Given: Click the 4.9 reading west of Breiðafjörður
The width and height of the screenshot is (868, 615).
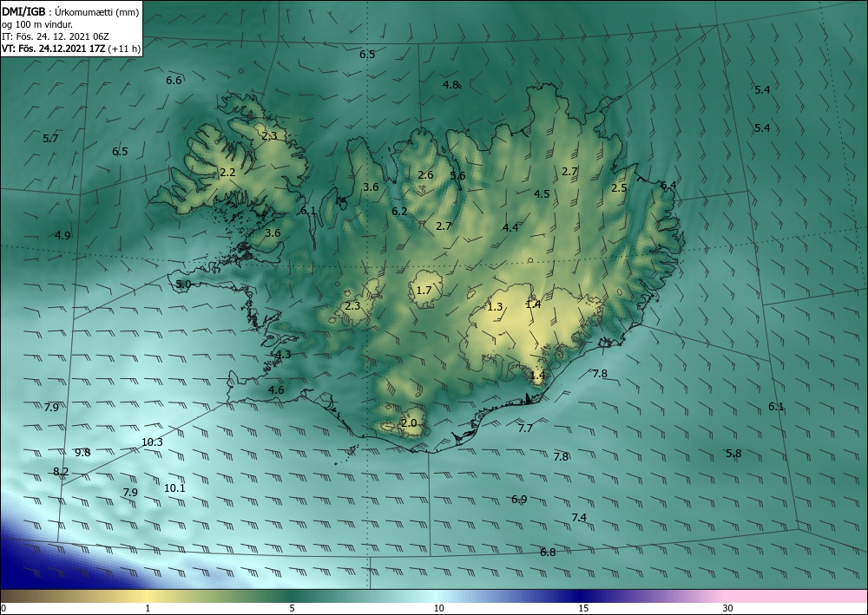Looking at the screenshot, I should coord(62,236).
